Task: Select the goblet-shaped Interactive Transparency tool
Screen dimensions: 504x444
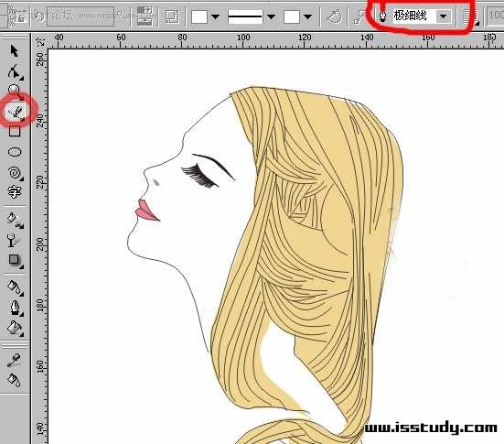Action: click(x=13, y=241)
